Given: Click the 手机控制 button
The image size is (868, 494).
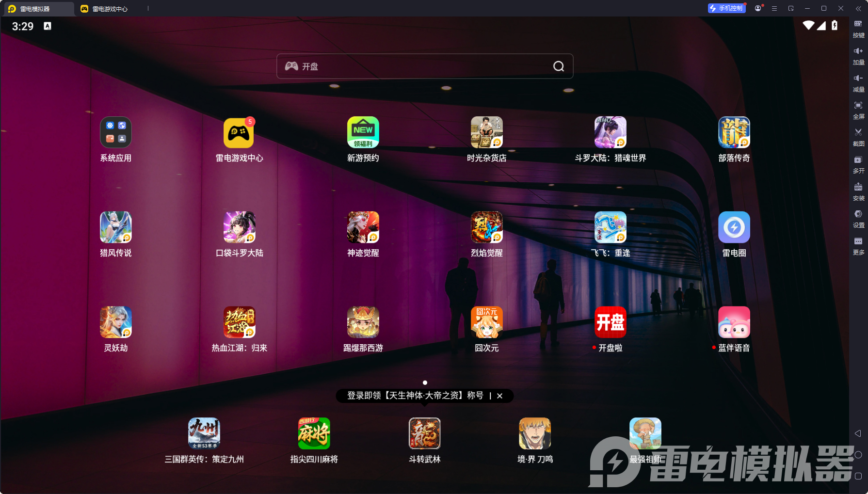Looking at the screenshot, I should tap(726, 8).
